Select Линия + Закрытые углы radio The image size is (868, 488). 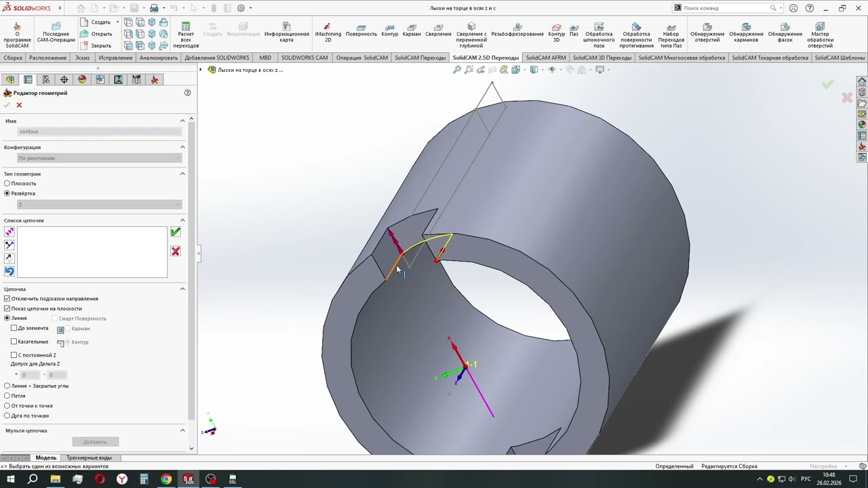tap(7, 386)
